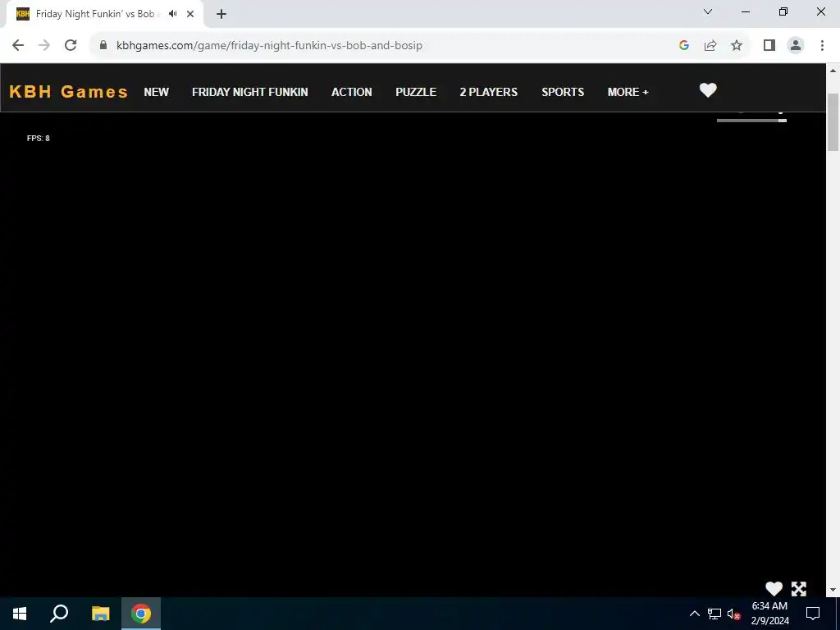The width and height of the screenshot is (840, 630).
Task: Toggle game fullscreen with the expand icon
Action: tap(799, 589)
